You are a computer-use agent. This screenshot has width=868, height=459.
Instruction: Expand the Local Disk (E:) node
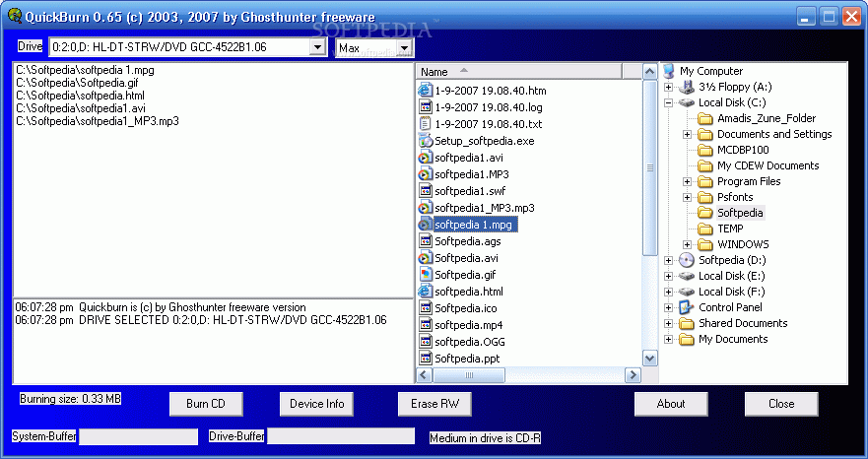pyautogui.click(x=668, y=276)
